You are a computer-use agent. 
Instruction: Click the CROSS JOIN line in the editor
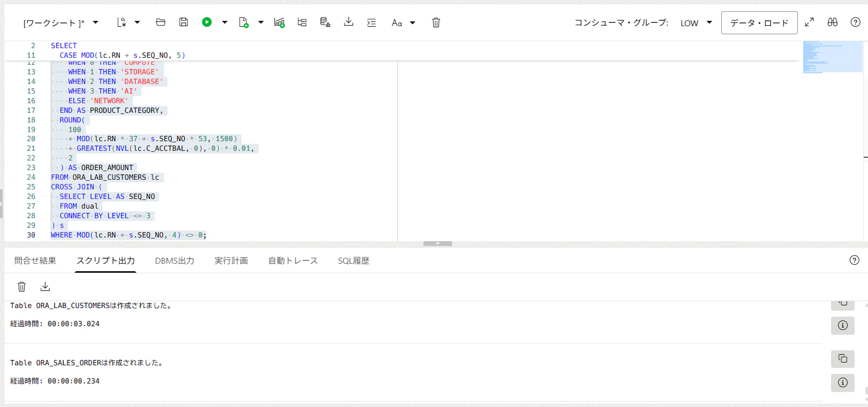click(77, 187)
